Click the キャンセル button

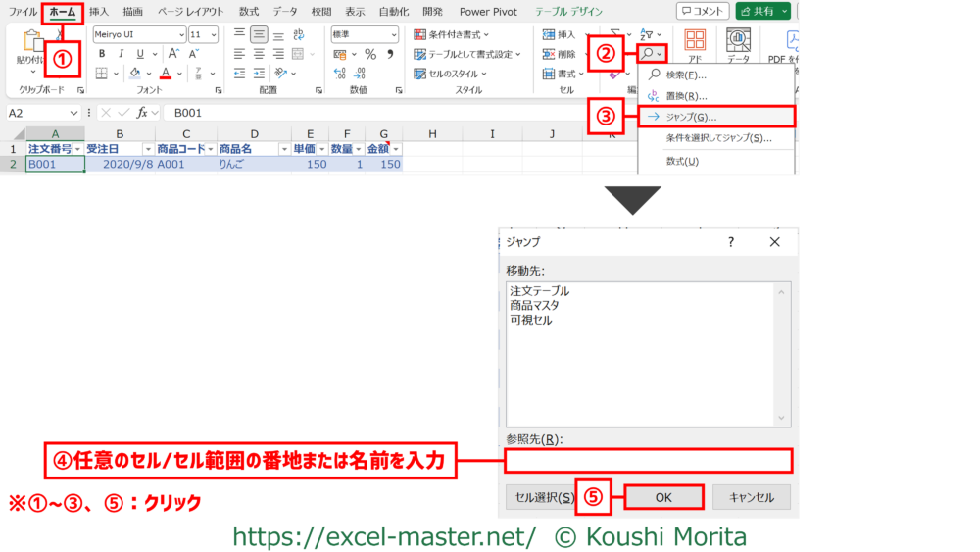point(751,497)
